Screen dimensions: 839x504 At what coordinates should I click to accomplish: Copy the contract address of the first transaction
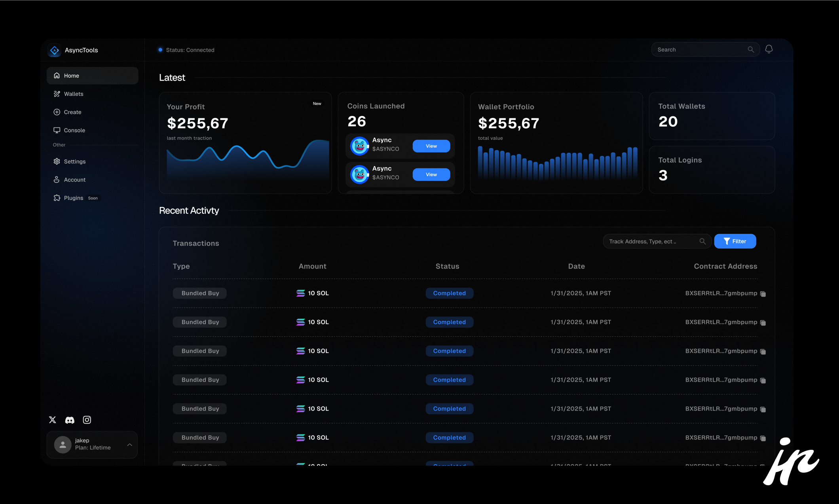(x=763, y=294)
